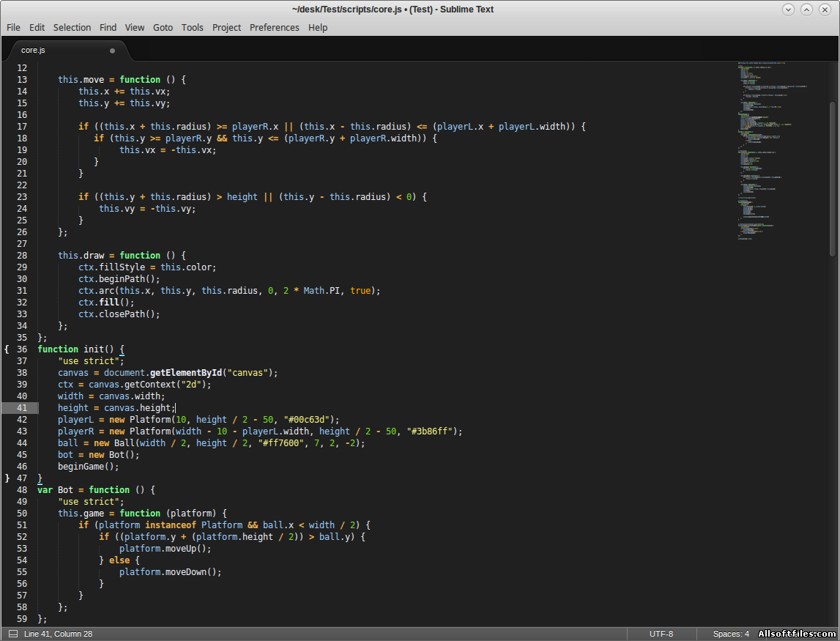Open the Selection menu

click(x=72, y=27)
